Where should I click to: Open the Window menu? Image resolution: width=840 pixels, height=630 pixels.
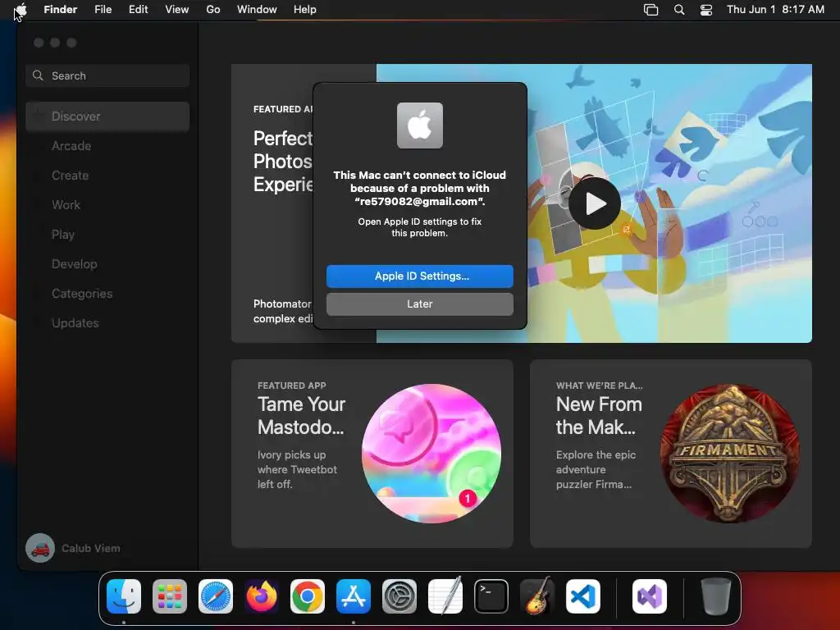pos(257,10)
